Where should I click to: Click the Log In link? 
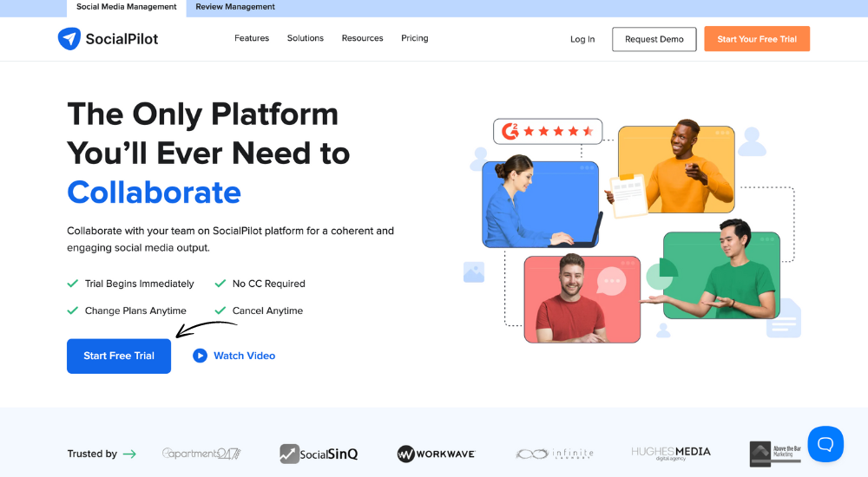(582, 39)
